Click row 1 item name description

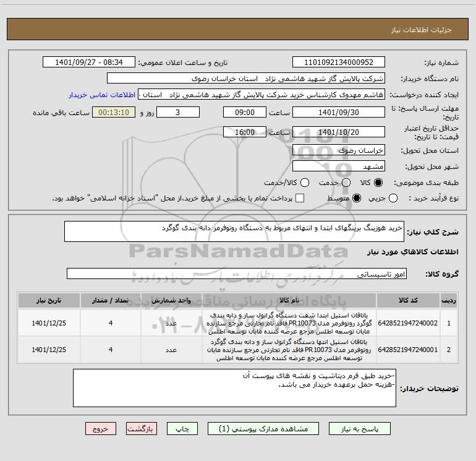point(289,323)
